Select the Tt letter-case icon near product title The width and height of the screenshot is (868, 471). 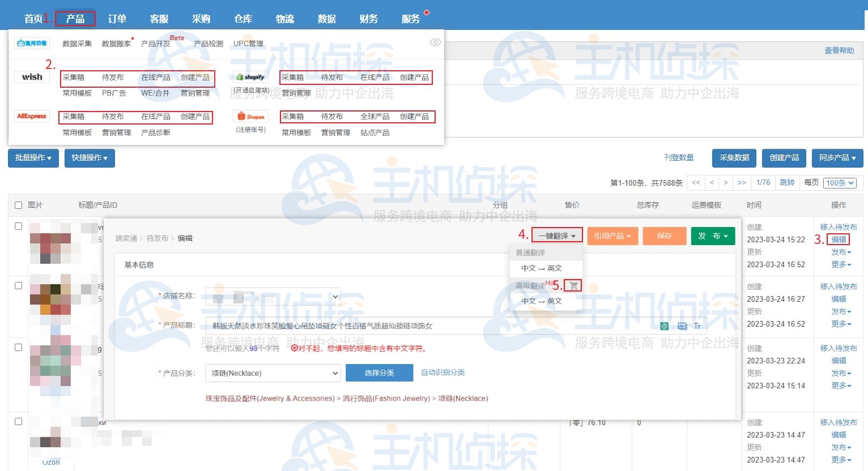697,326
